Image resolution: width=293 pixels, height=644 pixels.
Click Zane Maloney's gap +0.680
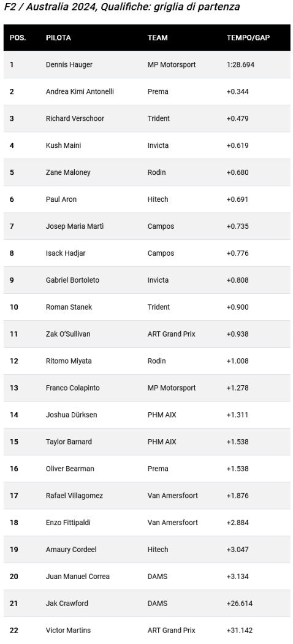pos(238,172)
